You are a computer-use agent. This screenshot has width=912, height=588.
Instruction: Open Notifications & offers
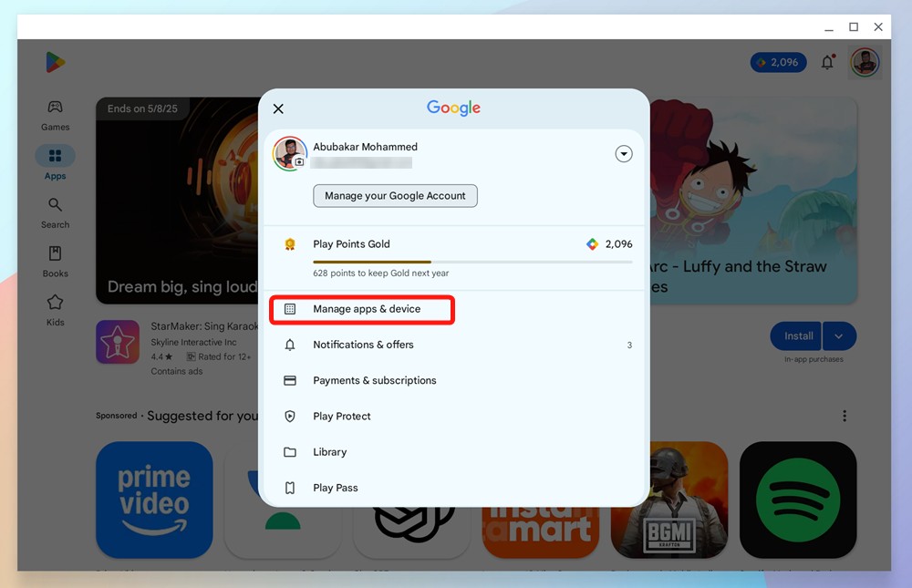point(363,345)
